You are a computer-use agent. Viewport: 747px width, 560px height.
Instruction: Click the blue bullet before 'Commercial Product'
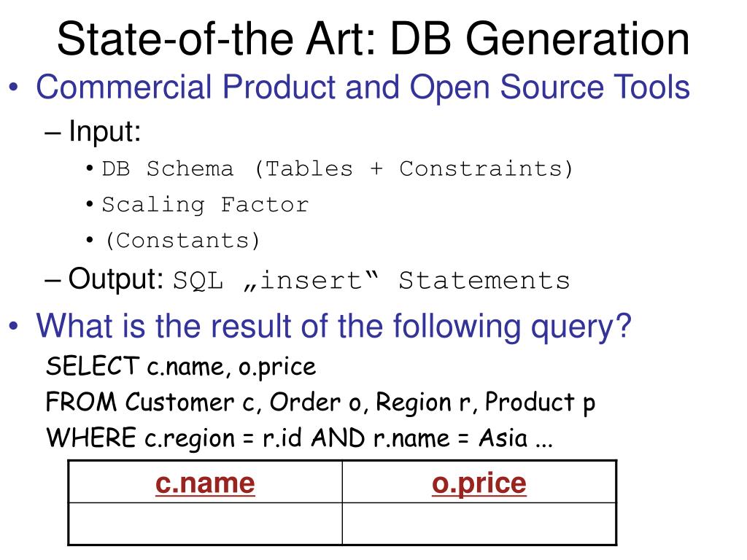pos(13,87)
